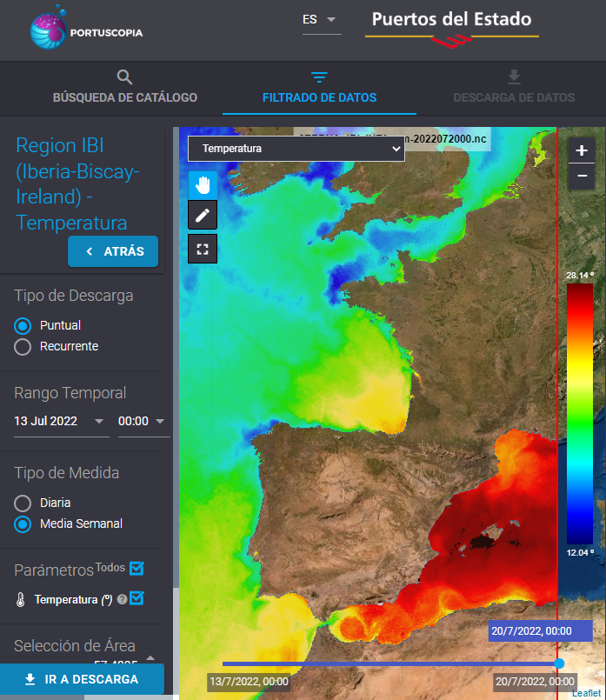Click the 13/7/2022, 00:00 start label

[249, 682]
